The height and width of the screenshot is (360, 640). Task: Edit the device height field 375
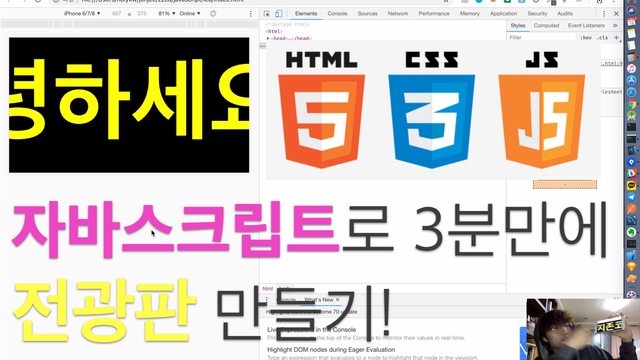coord(142,13)
